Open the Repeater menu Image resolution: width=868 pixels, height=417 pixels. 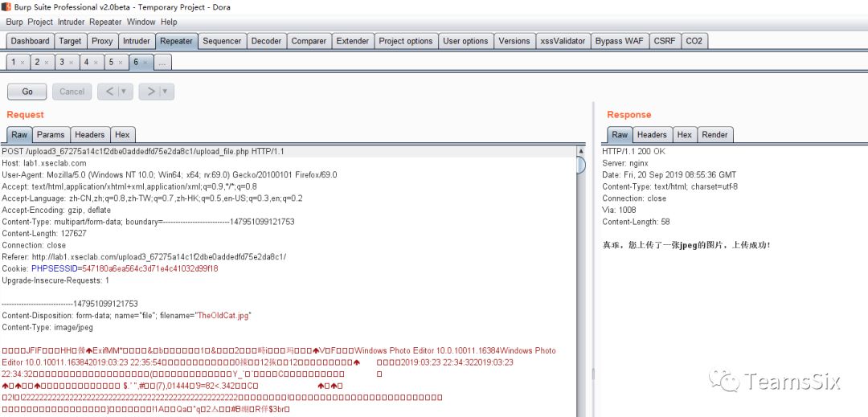[x=105, y=22]
